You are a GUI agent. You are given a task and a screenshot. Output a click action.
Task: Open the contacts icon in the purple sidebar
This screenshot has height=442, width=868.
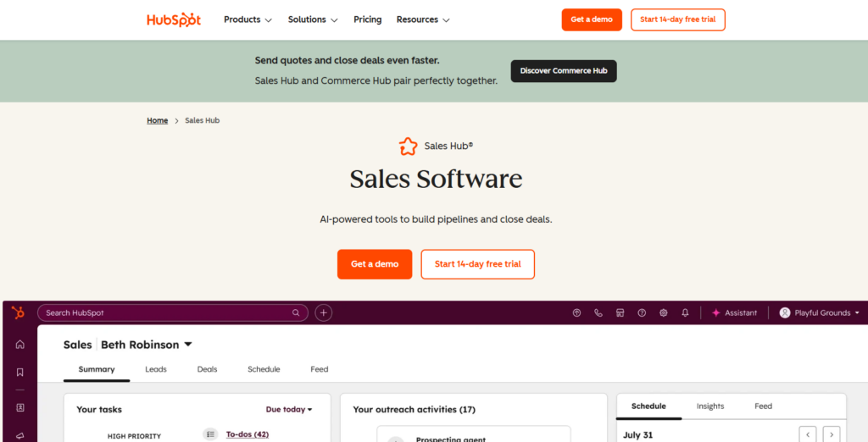20,407
